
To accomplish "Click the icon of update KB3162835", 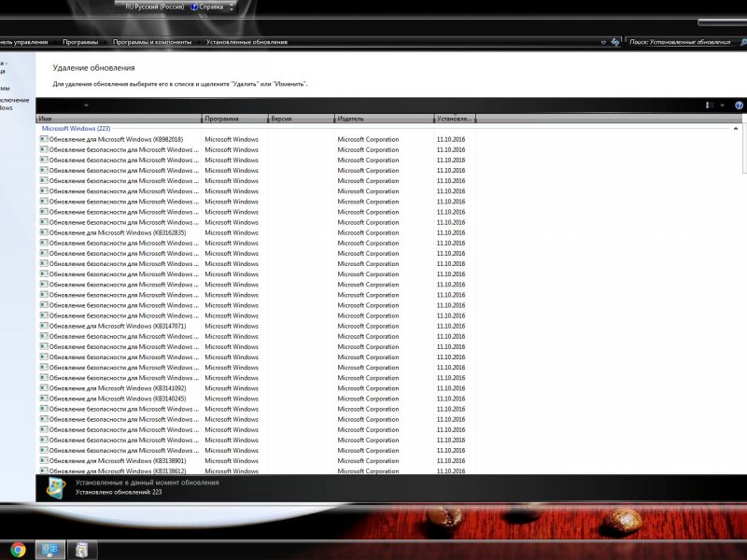I will tap(44, 232).
